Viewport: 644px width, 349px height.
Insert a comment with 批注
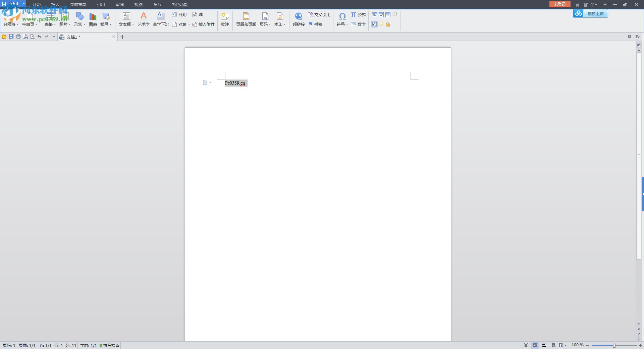click(225, 19)
